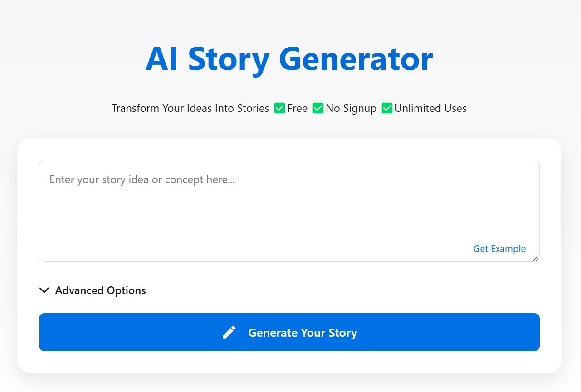Click the pencil icon on the Generate button
Viewport: 581px width, 392px height.
click(229, 332)
